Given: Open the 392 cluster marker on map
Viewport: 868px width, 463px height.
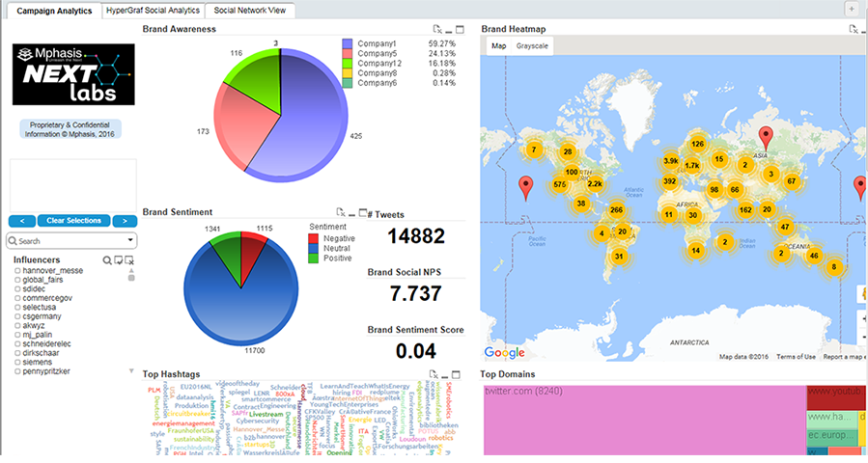Looking at the screenshot, I should tap(670, 181).
